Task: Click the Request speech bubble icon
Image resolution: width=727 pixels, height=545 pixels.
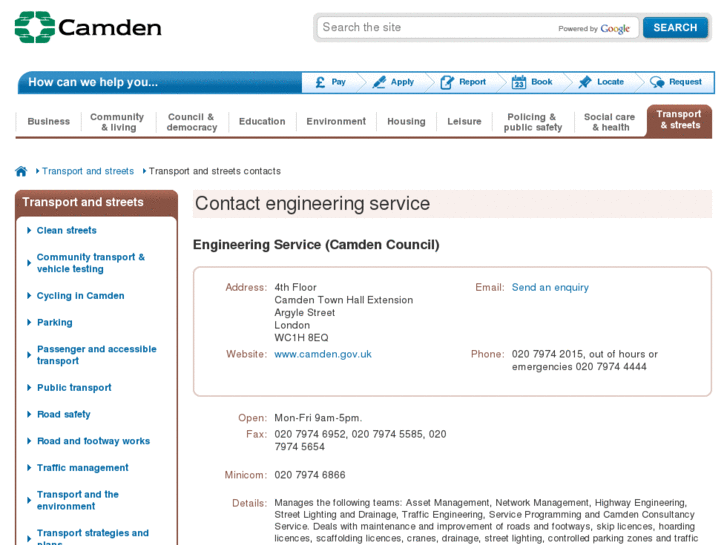Action: pyautogui.click(x=657, y=82)
